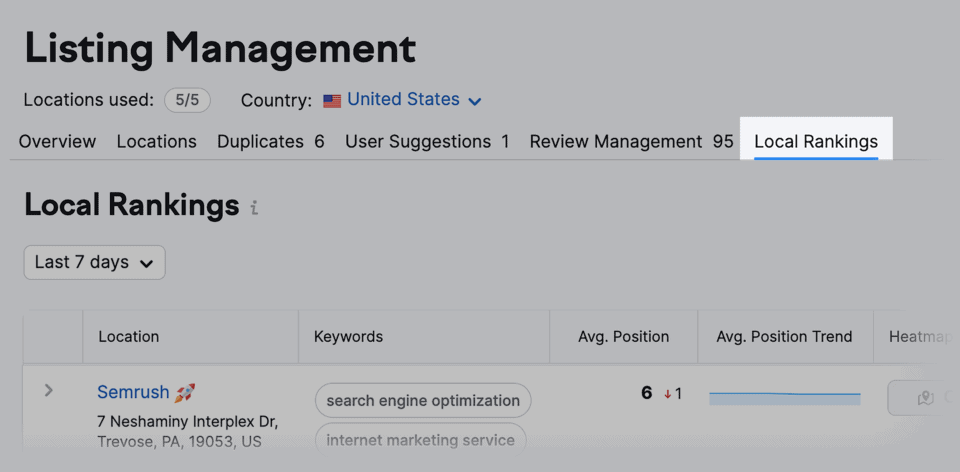Select the User Suggestions tab
960x472 pixels.
pyautogui.click(x=427, y=142)
